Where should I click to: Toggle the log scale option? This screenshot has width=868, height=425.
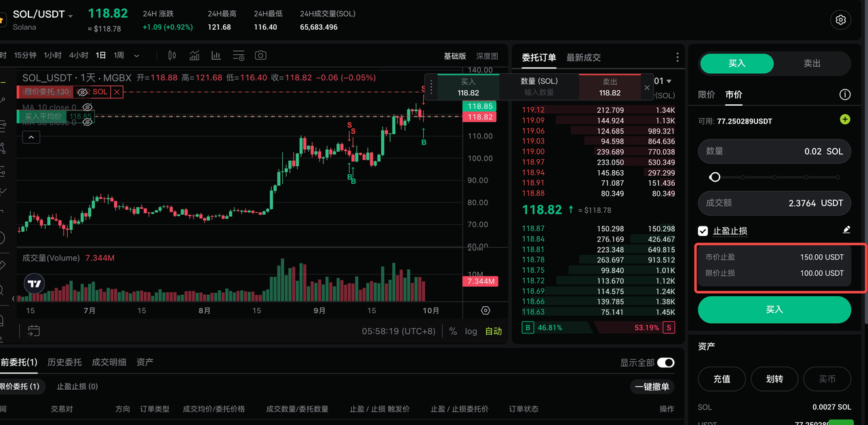(x=471, y=331)
